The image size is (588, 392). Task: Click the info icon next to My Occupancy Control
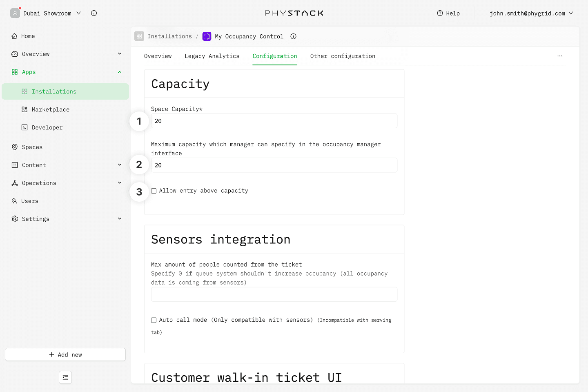[293, 36]
